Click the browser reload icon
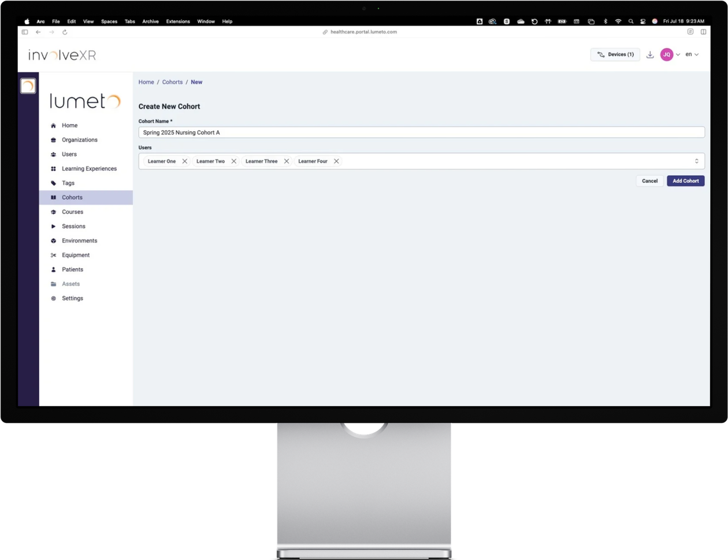The height and width of the screenshot is (560, 728). 65,32
